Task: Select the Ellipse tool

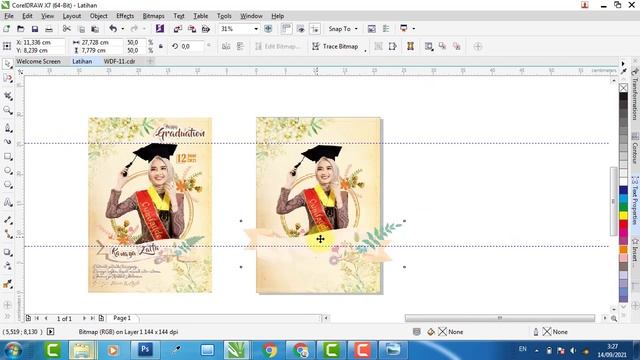Action: point(7,171)
